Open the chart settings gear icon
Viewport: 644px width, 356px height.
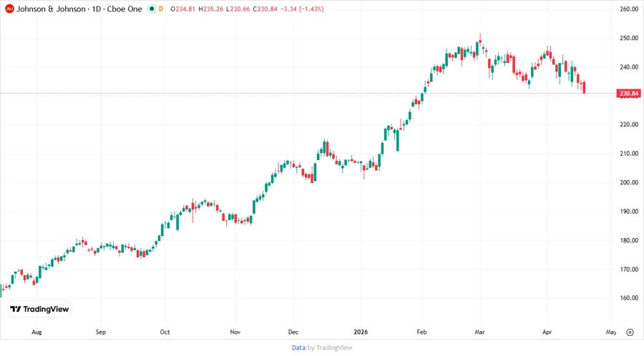click(630, 332)
